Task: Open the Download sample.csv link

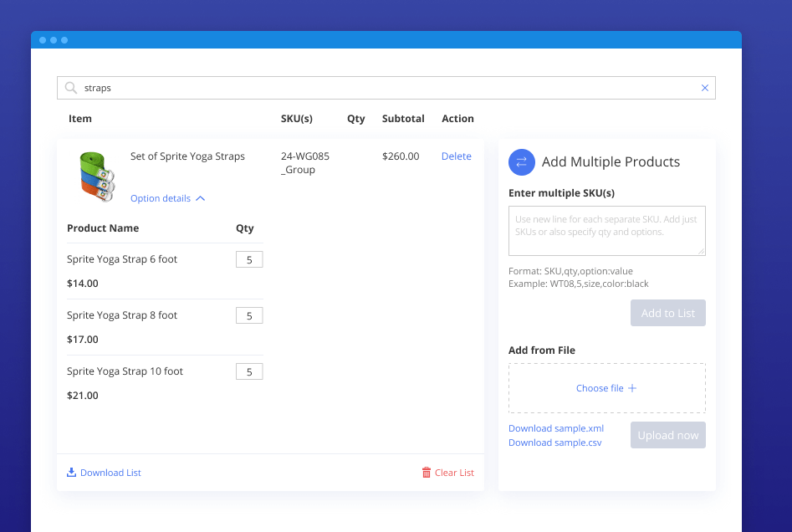Action: [554, 442]
